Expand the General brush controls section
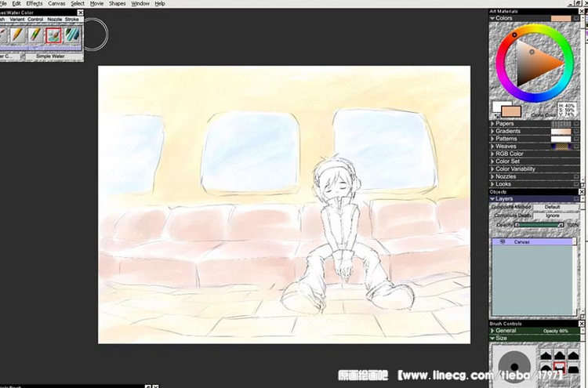This screenshot has width=588, height=388. click(x=492, y=331)
